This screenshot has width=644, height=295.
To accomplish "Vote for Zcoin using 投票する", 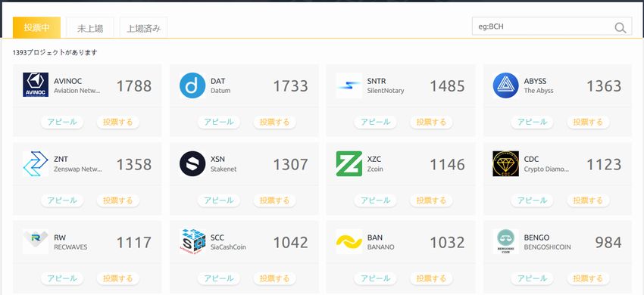I will click(431, 200).
